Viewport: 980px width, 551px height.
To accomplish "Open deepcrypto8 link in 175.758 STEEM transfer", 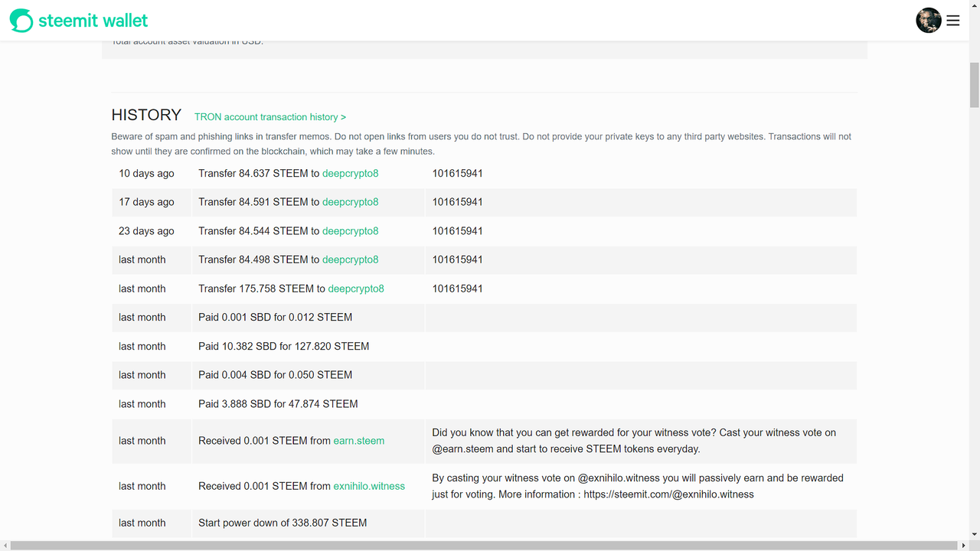I will pos(356,289).
